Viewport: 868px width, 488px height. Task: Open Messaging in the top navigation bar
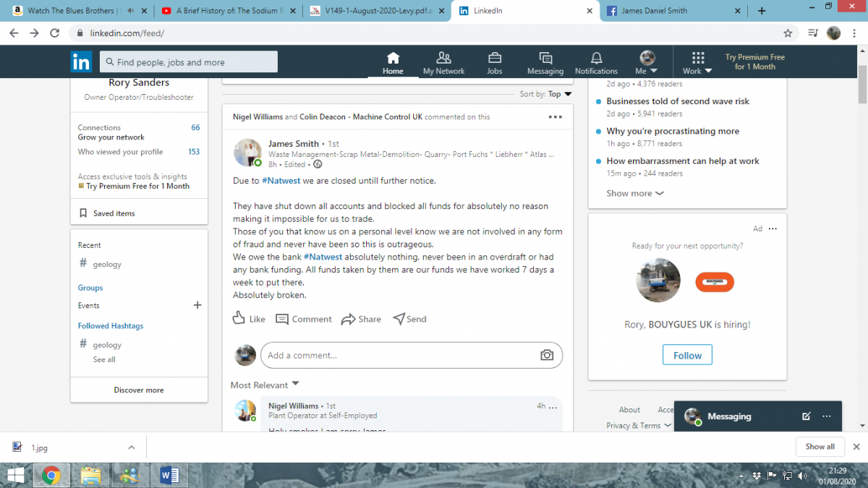pos(545,64)
